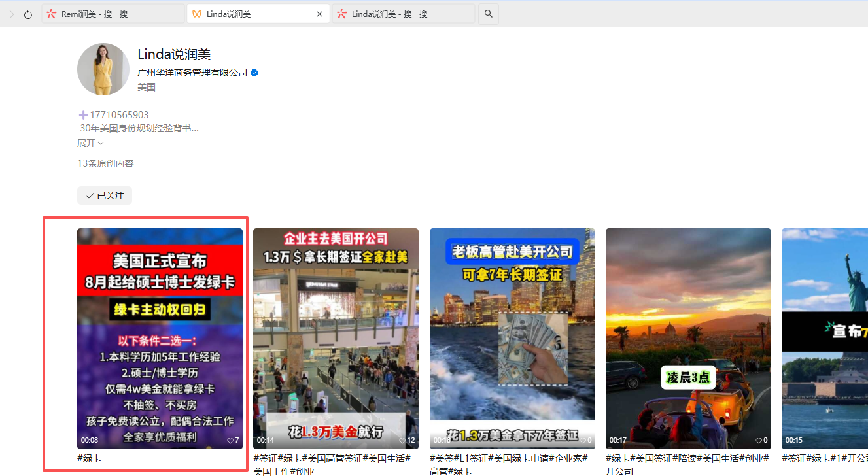Click the location label 美国
868x476 pixels.
click(147, 87)
